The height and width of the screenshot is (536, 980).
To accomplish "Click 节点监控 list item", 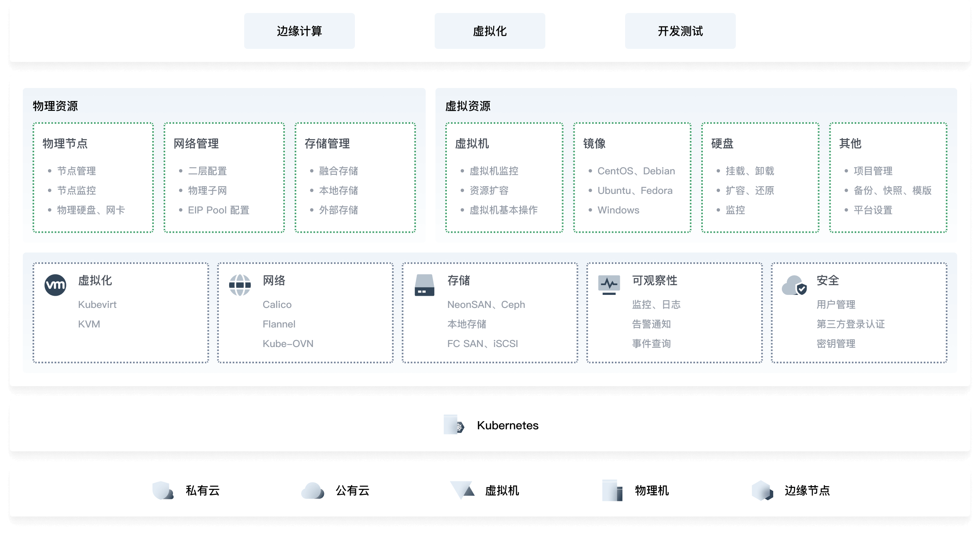I will coord(77,191).
